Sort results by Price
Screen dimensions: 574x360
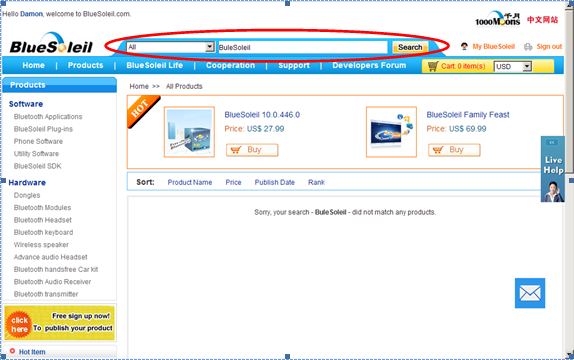click(x=233, y=182)
